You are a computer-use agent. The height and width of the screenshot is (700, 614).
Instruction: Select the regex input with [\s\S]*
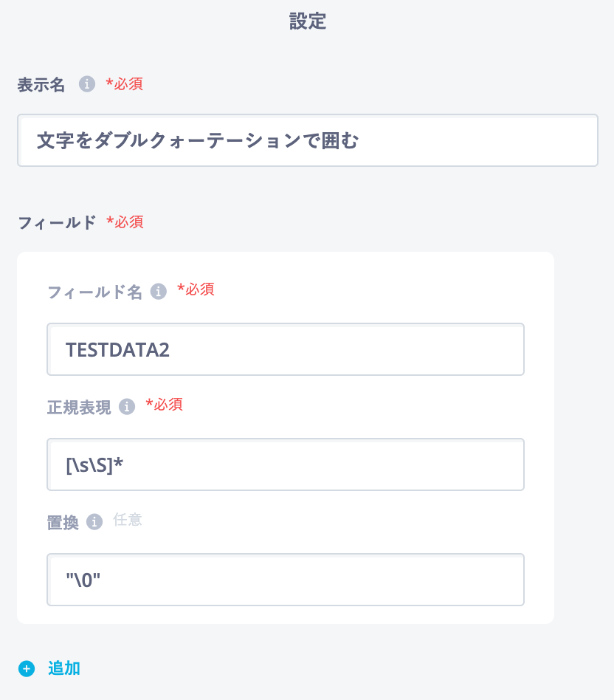[x=285, y=464]
